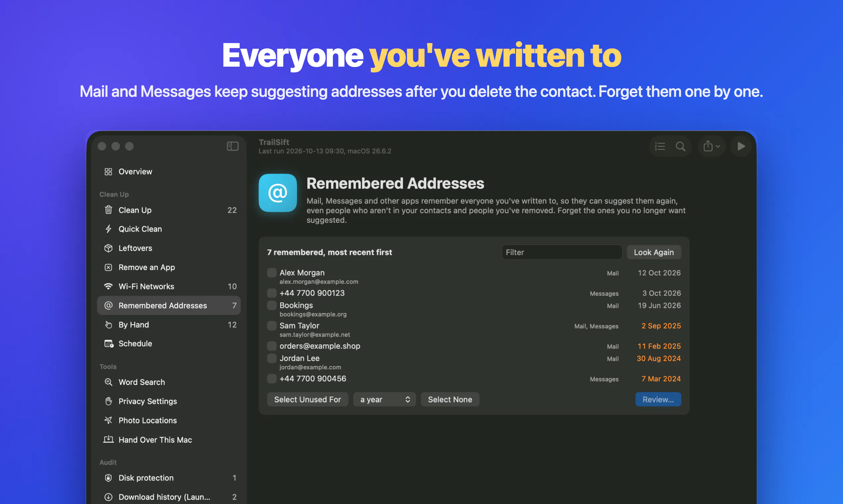Click the share export toolbar icon
This screenshot has height=504, width=843.
tap(708, 146)
